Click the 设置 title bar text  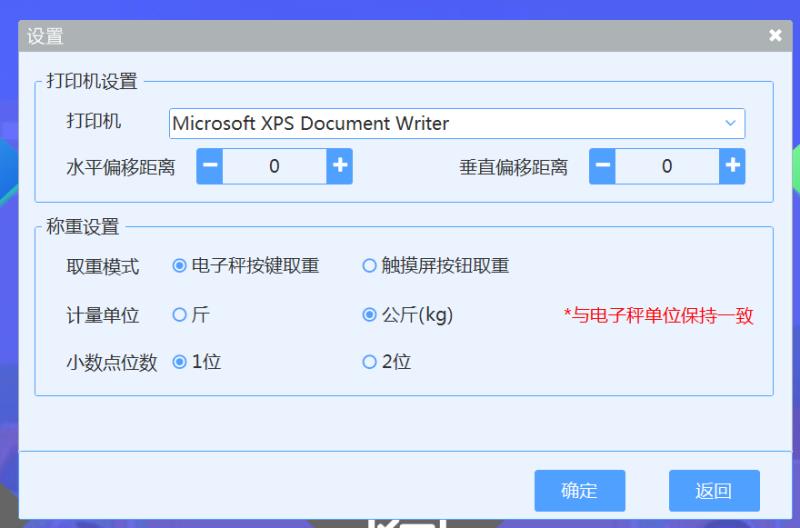point(45,37)
